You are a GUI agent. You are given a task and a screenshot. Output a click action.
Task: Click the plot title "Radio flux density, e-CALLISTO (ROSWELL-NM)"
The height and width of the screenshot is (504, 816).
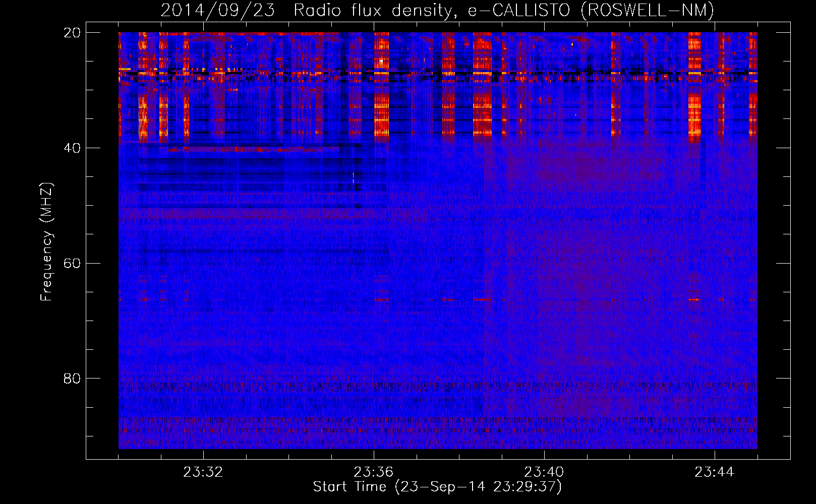[x=503, y=10]
